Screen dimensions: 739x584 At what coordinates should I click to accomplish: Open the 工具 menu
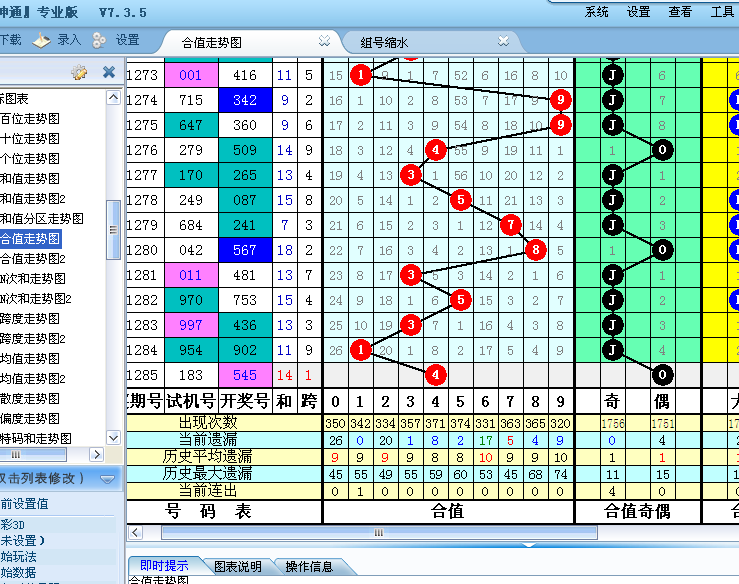pyautogui.click(x=723, y=12)
